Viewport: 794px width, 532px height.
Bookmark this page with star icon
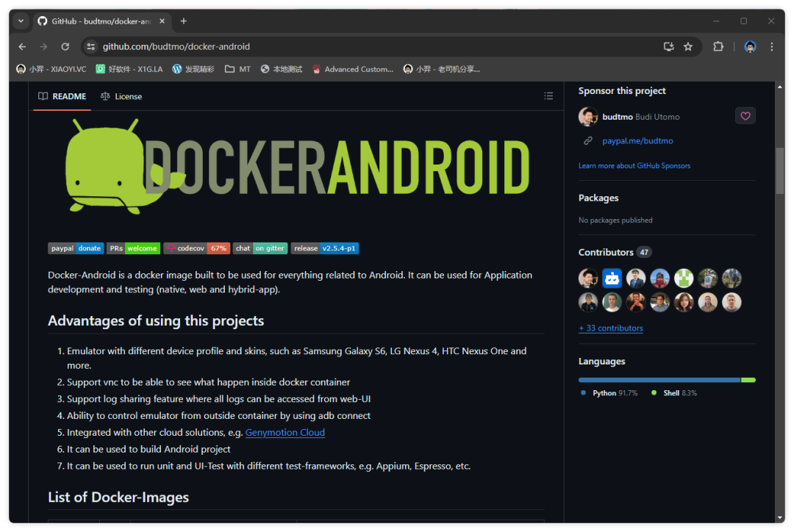click(688, 47)
